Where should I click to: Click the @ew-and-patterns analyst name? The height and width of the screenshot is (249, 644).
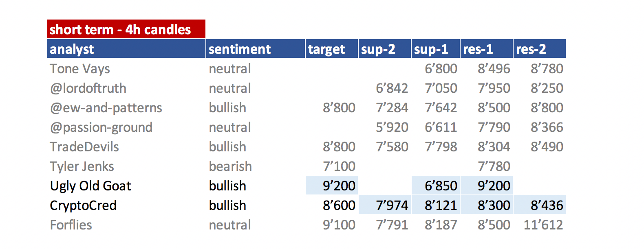(x=106, y=108)
